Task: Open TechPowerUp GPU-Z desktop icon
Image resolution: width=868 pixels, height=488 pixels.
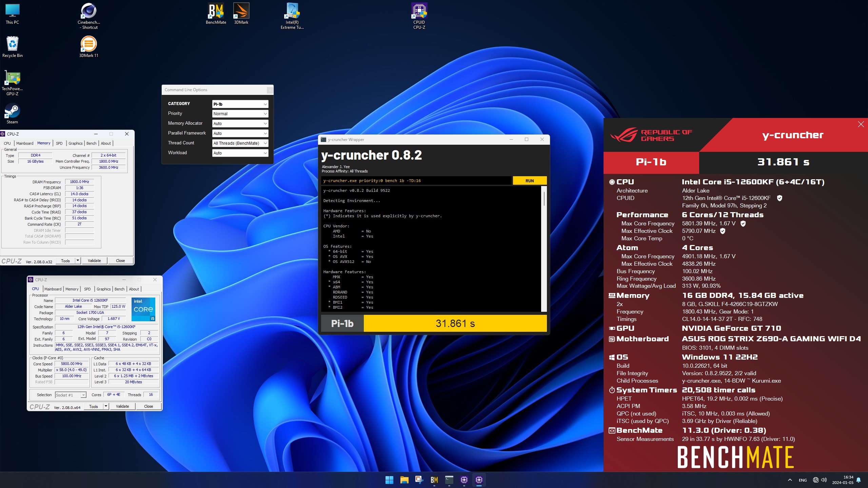Action: 13,83
